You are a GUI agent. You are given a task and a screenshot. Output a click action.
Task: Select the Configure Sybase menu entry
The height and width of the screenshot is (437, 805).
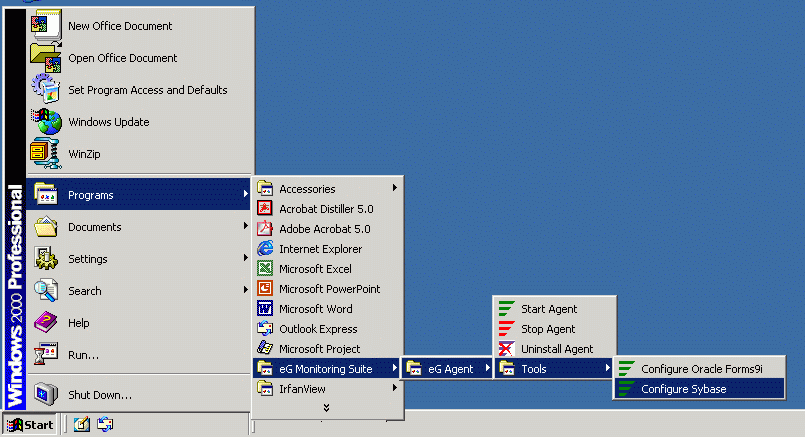[699, 389]
